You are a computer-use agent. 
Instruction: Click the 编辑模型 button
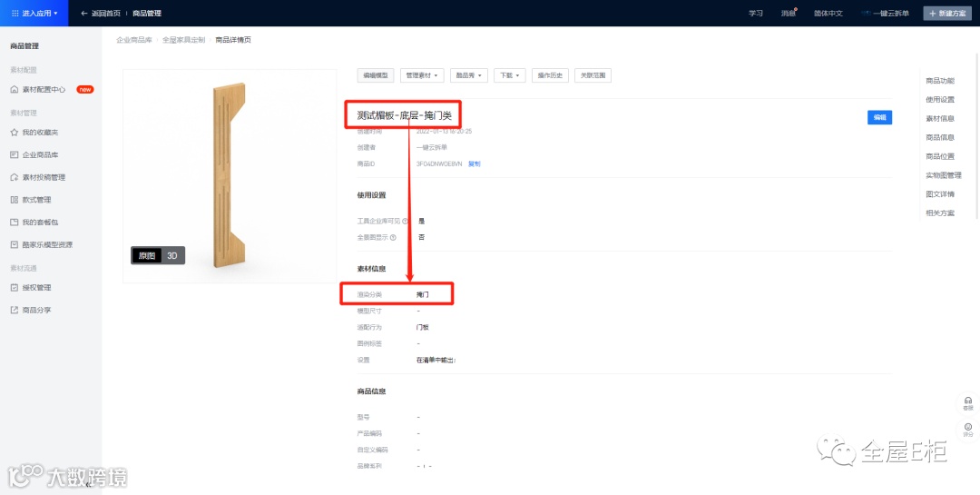[x=376, y=75]
